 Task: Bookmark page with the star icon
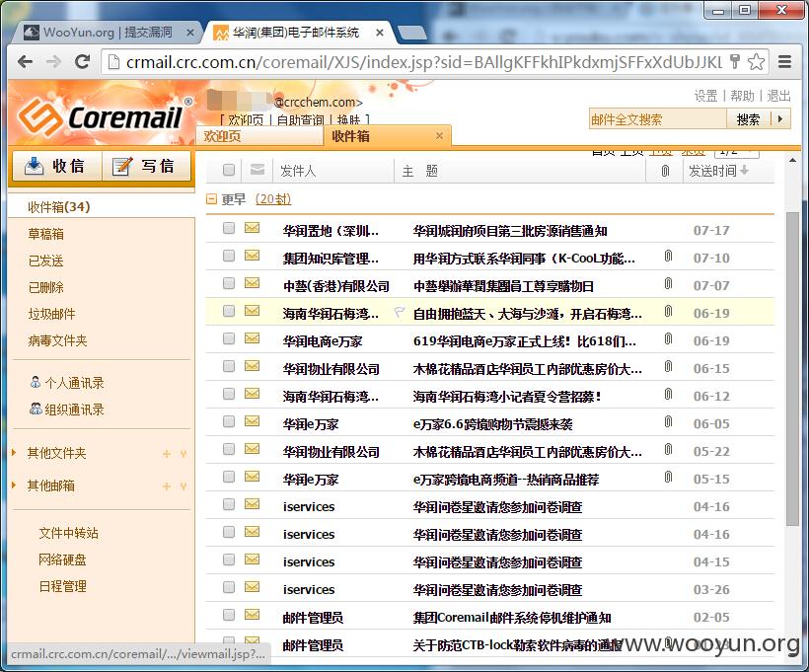click(756, 62)
